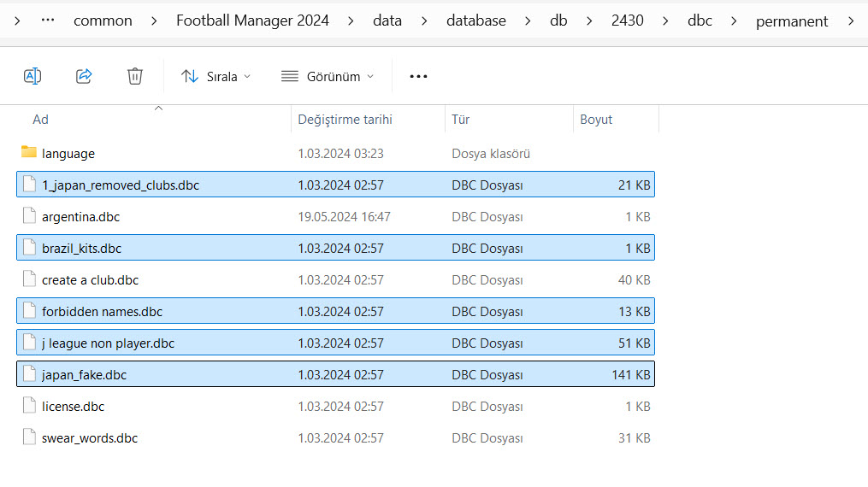Click the Delete trash can icon
Image resolution: width=868 pixels, height=487 pixels.
pos(135,76)
